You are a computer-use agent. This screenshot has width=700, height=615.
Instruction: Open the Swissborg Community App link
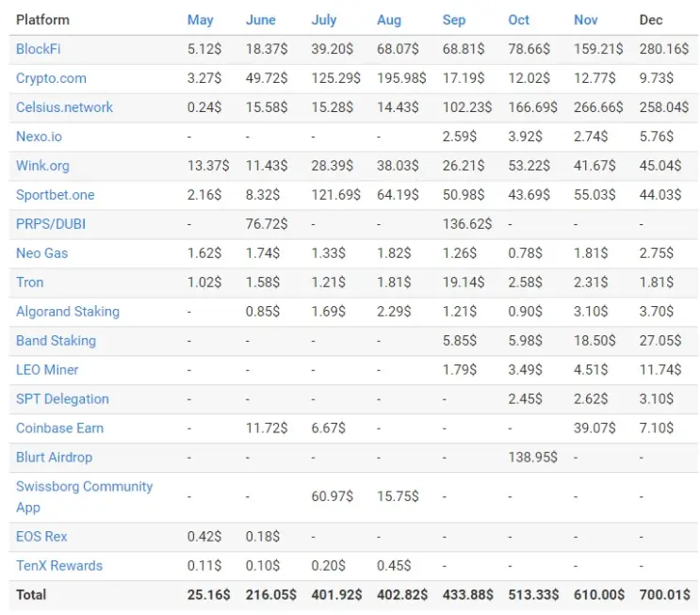pyautogui.click(x=85, y=496)
